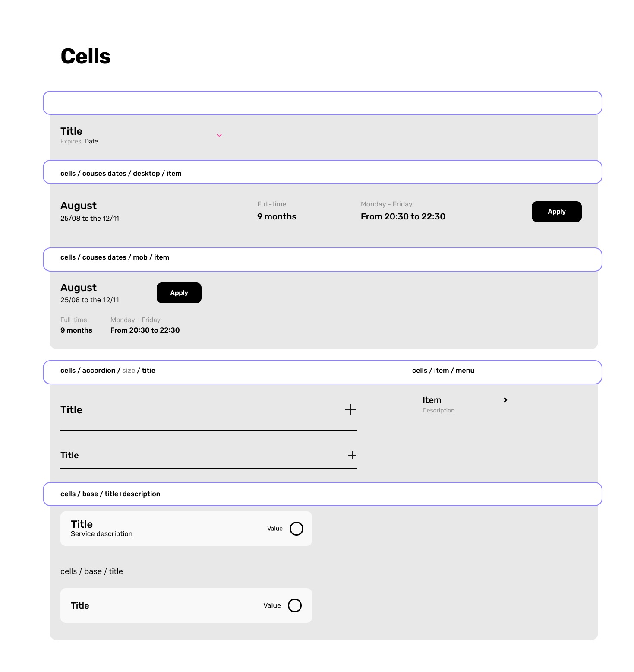Click the "Expires: Date" text under Title
The image size is (634, 672).
point(79,142)
